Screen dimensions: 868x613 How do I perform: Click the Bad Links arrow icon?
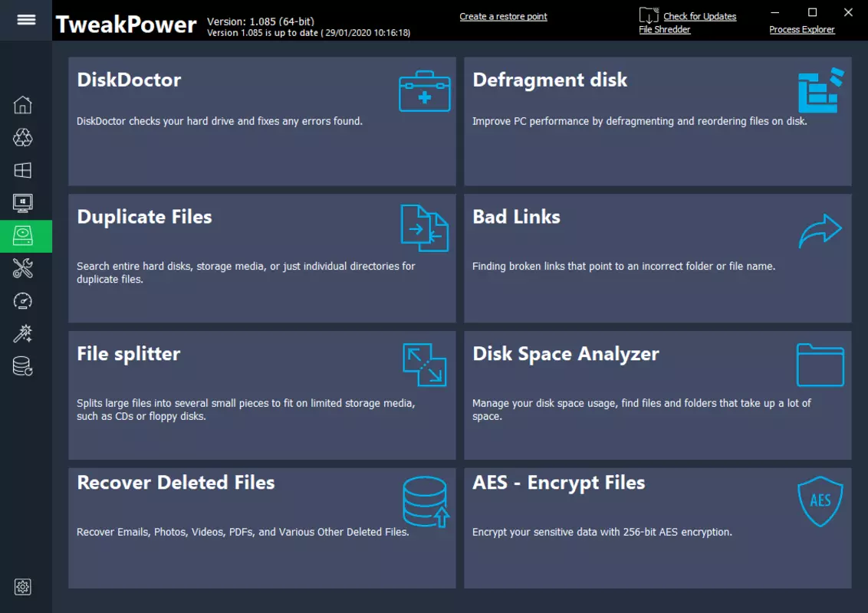(x=820, y=231)
